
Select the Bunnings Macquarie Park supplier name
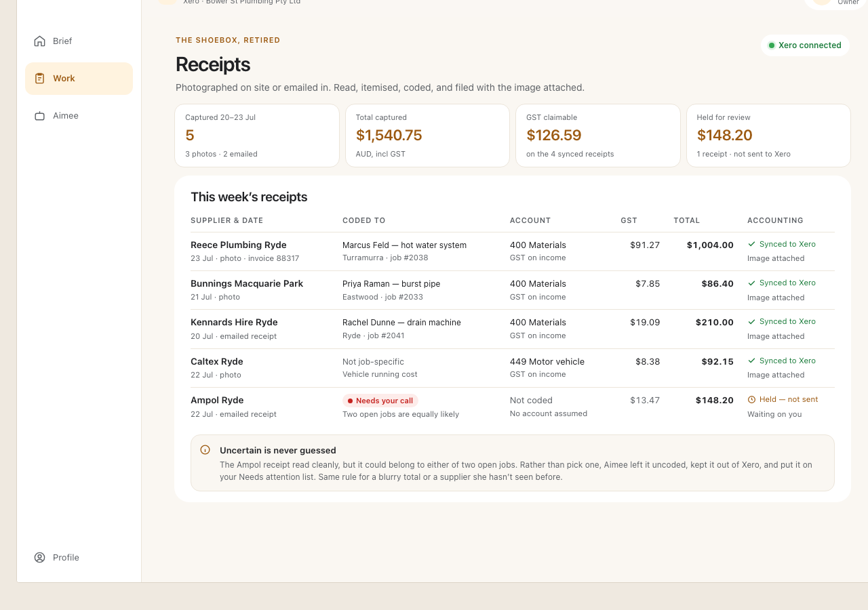click(x=247, y=283)
